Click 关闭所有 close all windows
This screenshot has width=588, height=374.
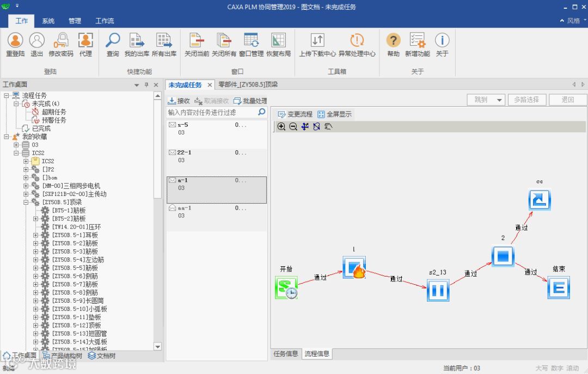pyautogui.click(x=224, y=45)
